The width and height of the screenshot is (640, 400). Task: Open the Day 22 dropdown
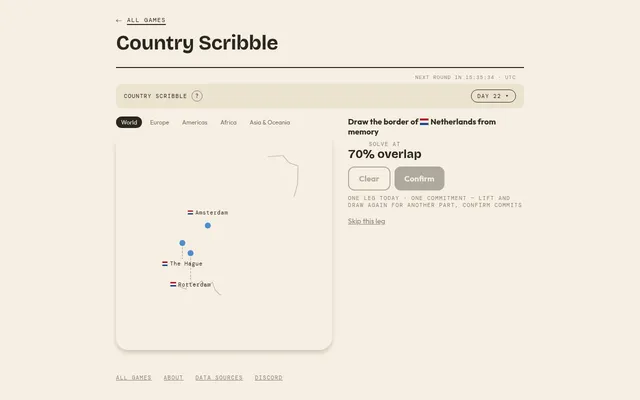493,96
